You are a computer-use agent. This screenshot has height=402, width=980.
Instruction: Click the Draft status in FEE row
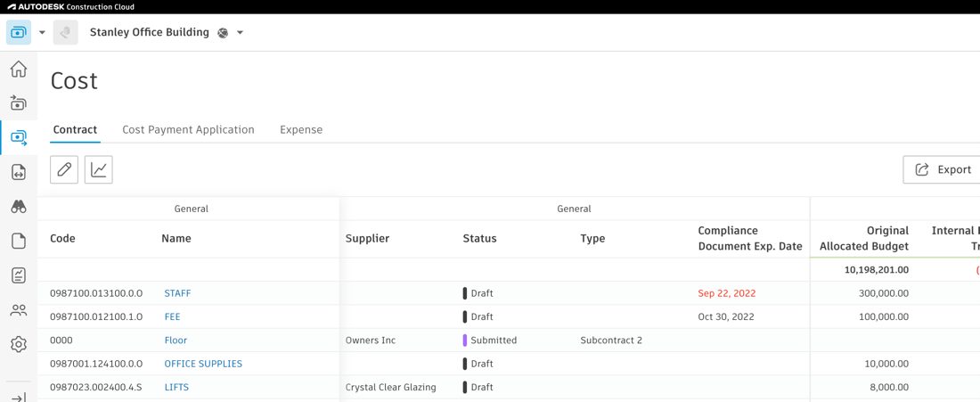[478, 317]
